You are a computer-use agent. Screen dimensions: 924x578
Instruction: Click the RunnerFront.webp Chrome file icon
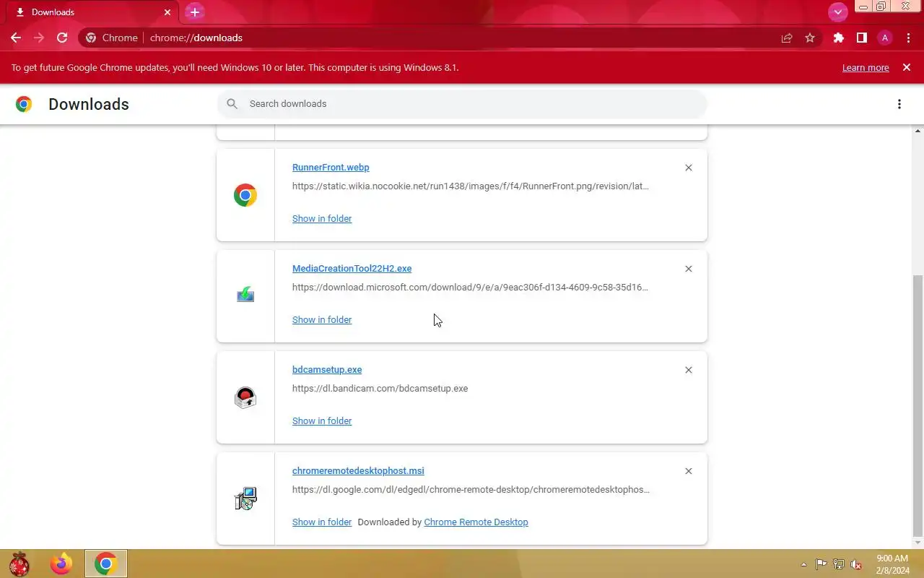click(245, 195)
